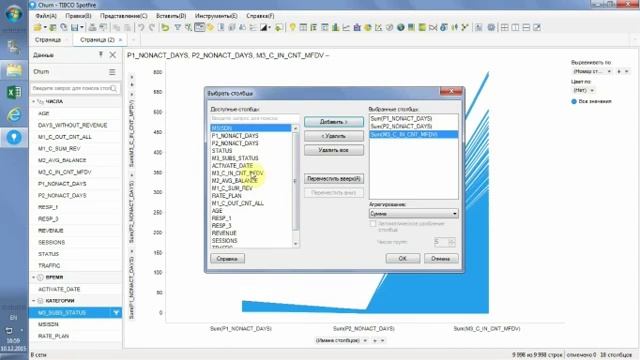This screenshot has height=360, width=640.
Task: Click the blue Все значения color swatch
Action: point(574,101)
